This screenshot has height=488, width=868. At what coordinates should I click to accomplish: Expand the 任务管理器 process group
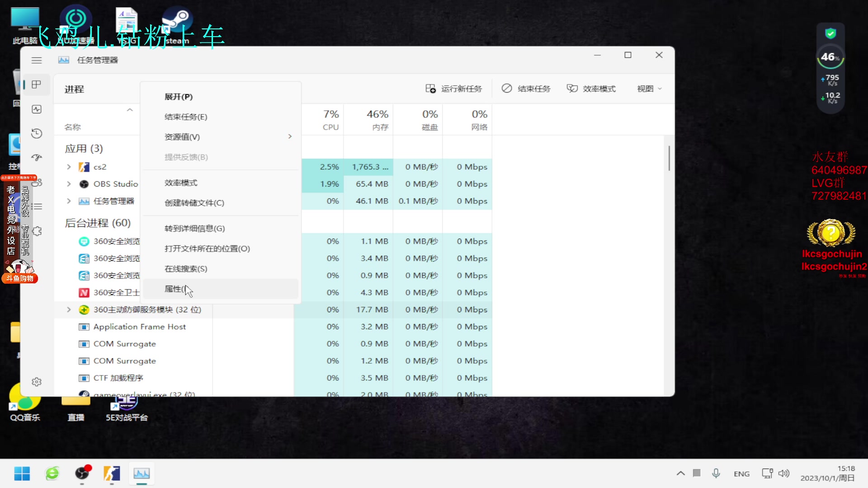click(x=69, y=201)
